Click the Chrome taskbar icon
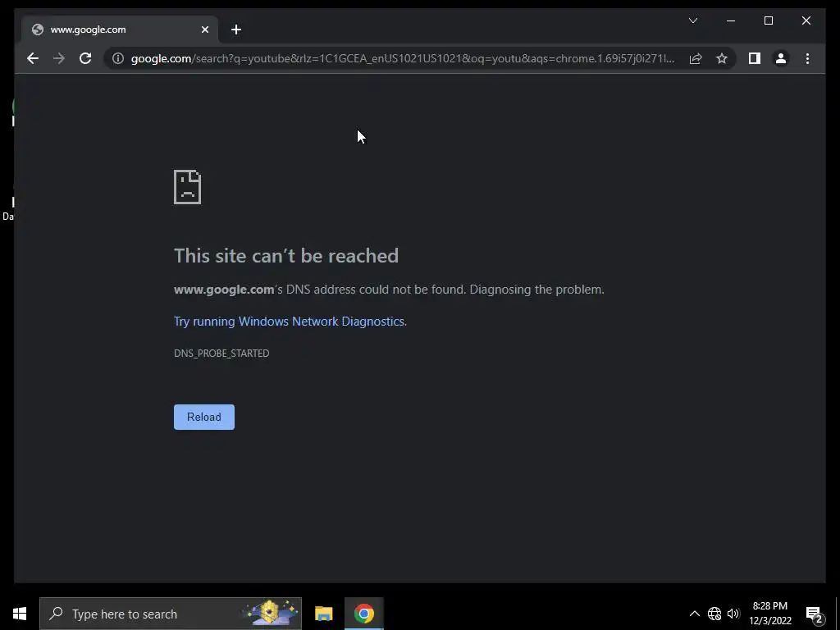 click(363, 614)
